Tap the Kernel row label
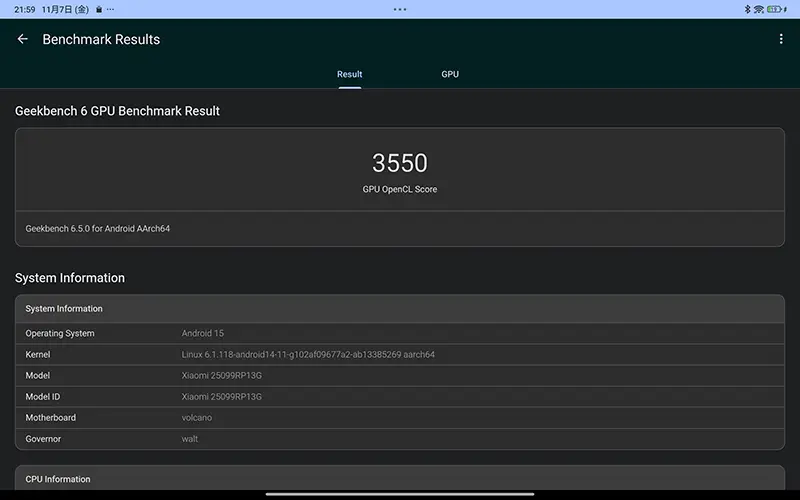The height and width of the screenshot is (500, 800). coord(38,354)
